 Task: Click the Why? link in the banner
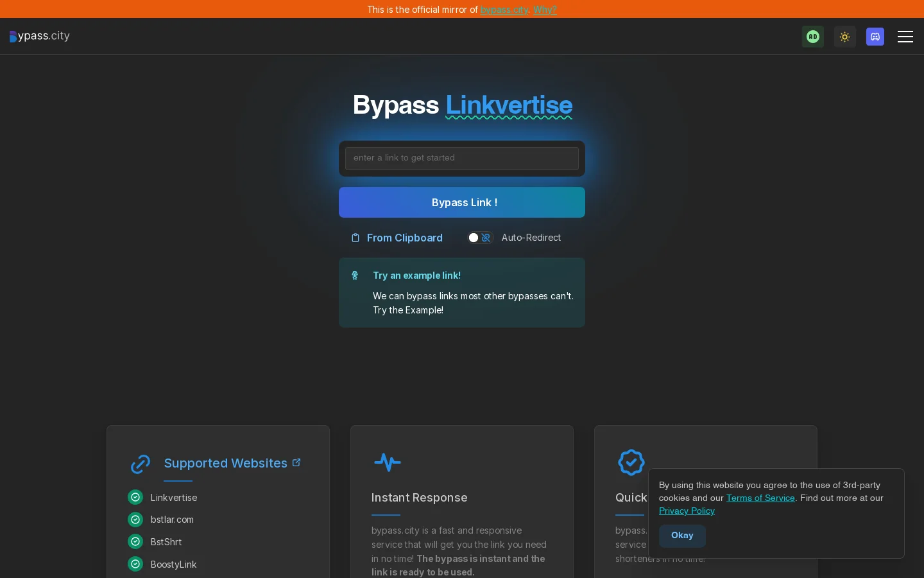pos(545,10)
